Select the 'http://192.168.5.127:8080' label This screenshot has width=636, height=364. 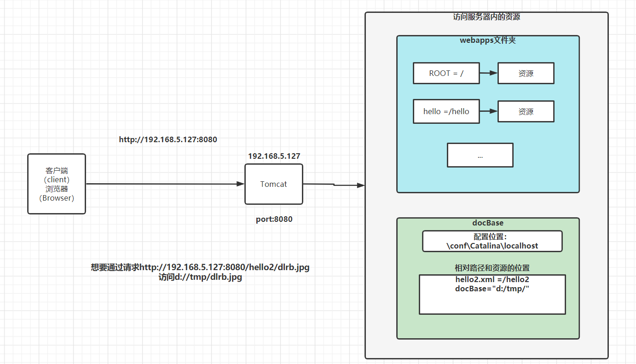168,139
